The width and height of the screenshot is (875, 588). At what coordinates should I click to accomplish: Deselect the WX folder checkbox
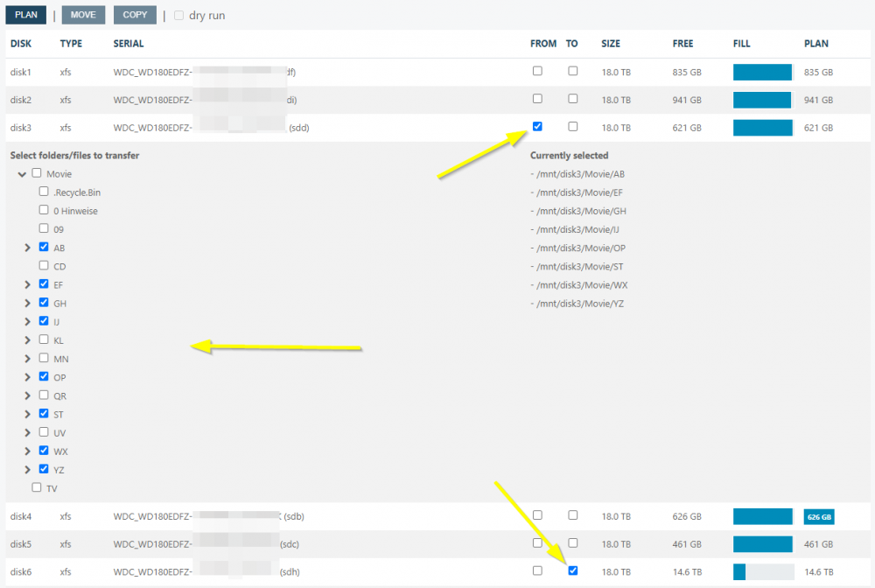pyautogui.click(x=44, y=451)
